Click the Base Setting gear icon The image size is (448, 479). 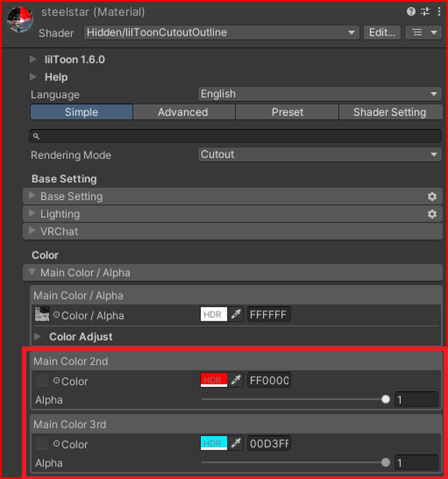tap(432, 196)
